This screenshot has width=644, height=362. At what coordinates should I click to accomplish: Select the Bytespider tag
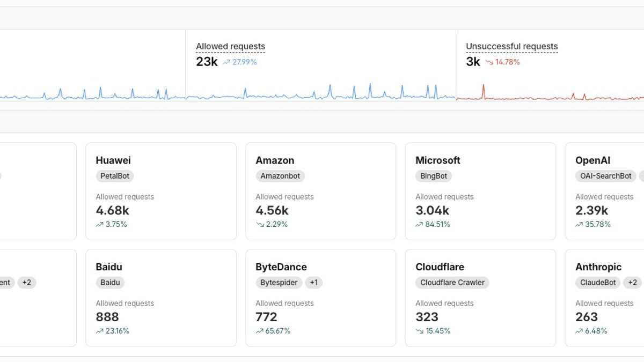[279, 283]
